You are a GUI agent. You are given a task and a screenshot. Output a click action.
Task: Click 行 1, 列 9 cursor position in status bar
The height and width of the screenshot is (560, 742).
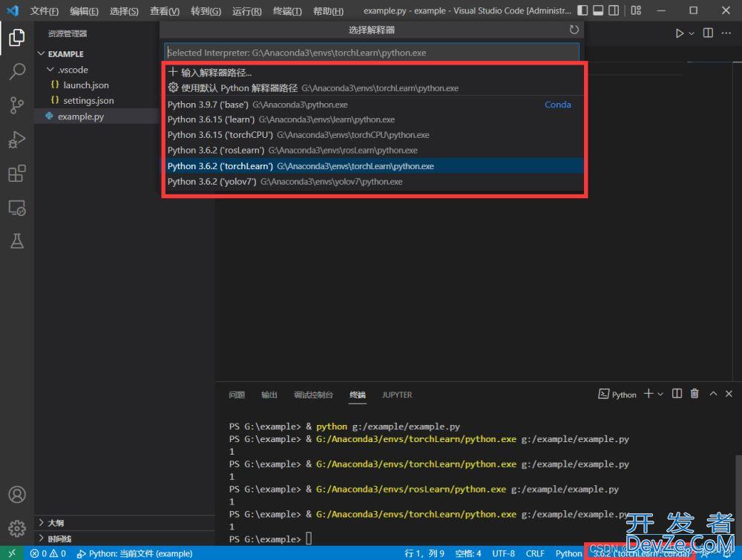[424, 553]
